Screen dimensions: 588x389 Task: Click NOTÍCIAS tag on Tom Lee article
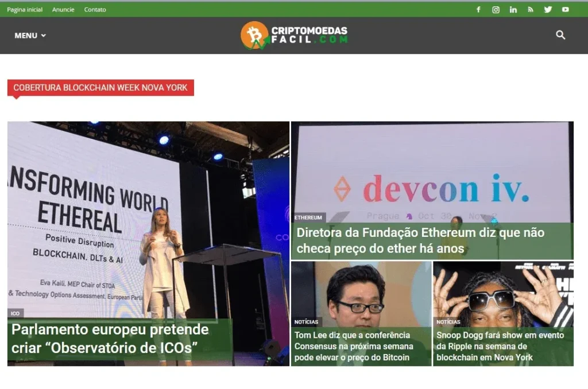[307, 322]
